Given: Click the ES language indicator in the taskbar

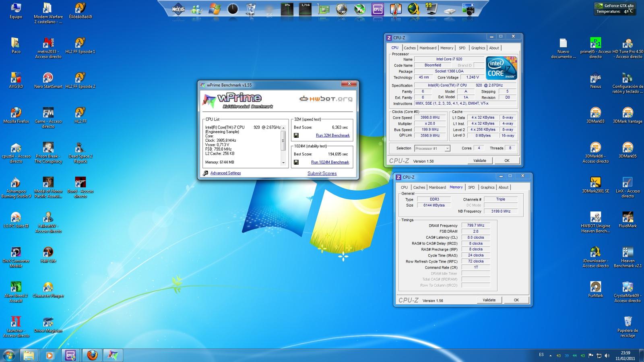Looking at the screenshot, I should pos(541,355).
